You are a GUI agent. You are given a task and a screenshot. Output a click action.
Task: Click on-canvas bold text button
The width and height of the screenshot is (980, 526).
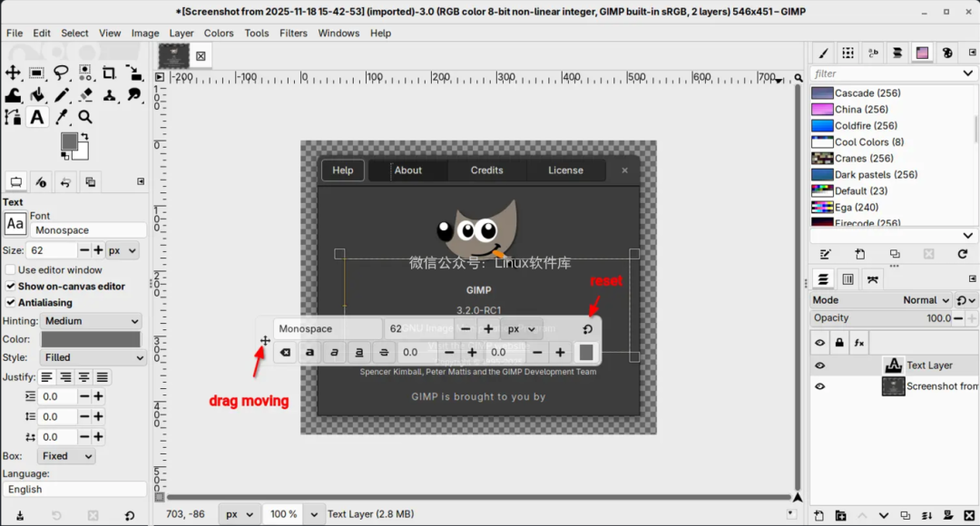(x=309, y=353)
